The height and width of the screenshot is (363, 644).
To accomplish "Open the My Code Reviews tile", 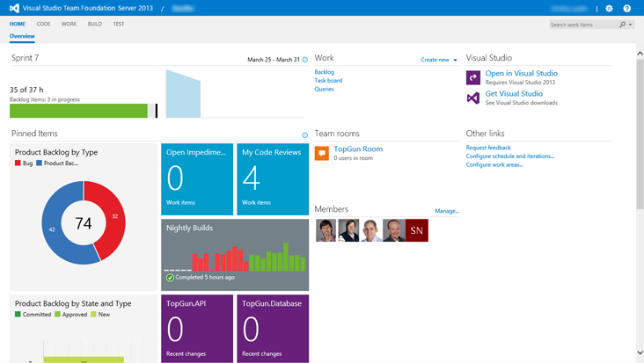I will pyautogui.click(x=273, y=178).
